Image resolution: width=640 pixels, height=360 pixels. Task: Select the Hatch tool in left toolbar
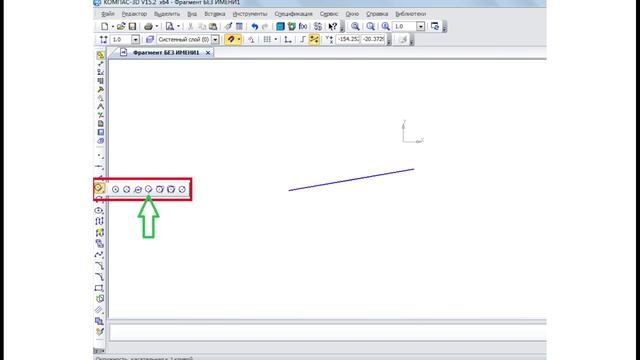pos(99,310)
